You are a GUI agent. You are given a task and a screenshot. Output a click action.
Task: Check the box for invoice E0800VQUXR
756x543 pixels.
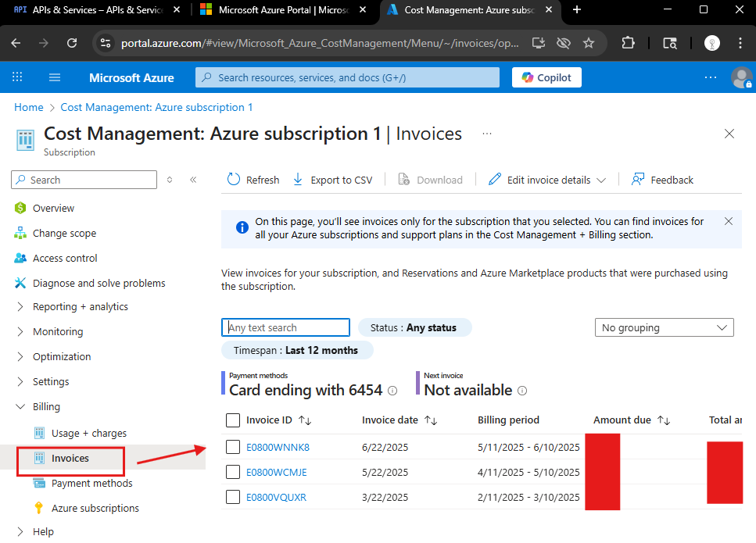pyautogui.click(x=233, y=497)
